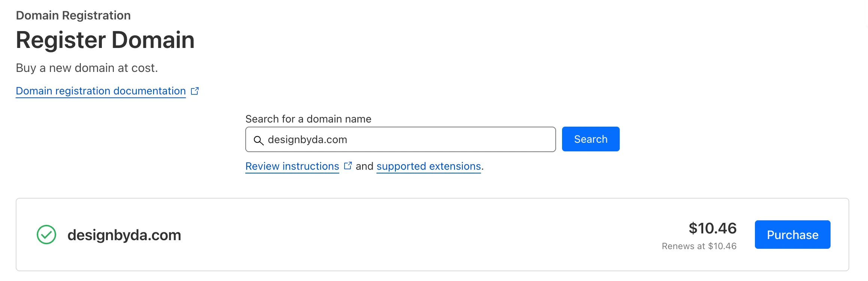Click the $10.46 price label
Image resolution: width=868 pixels, height=281 pixels.
point(713,228)
